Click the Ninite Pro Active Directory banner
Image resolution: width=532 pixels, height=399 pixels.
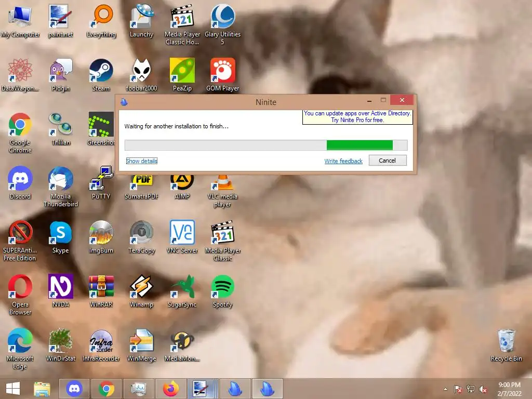357,117
